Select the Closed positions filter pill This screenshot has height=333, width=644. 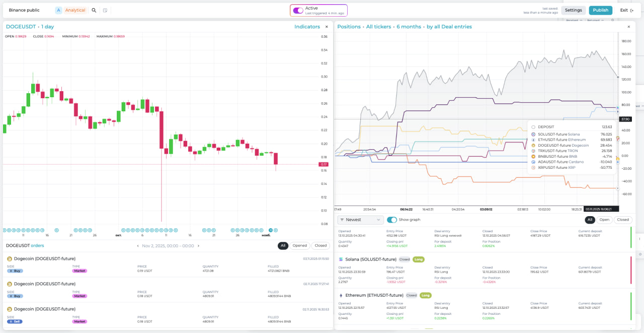point(622,220)
